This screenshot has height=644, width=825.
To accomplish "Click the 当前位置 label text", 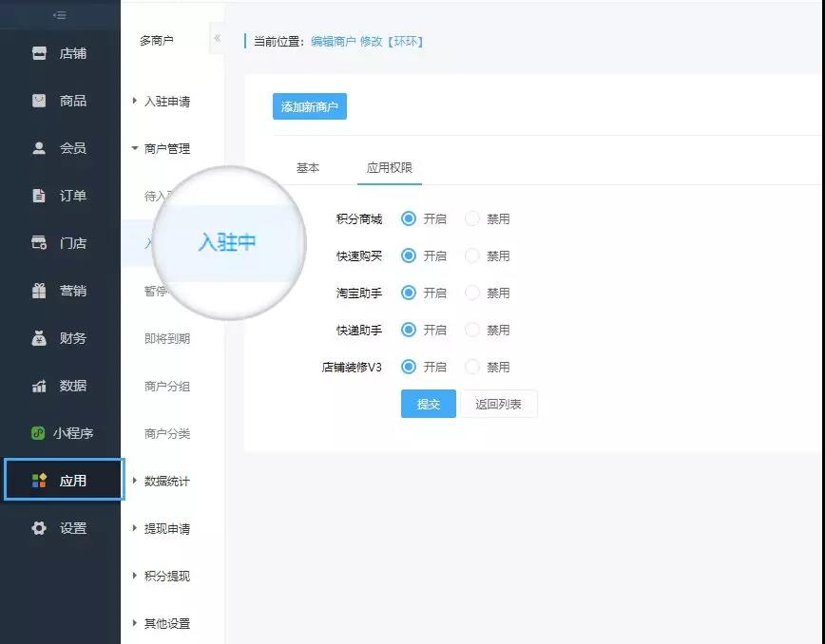I will (x=279, y=42).
